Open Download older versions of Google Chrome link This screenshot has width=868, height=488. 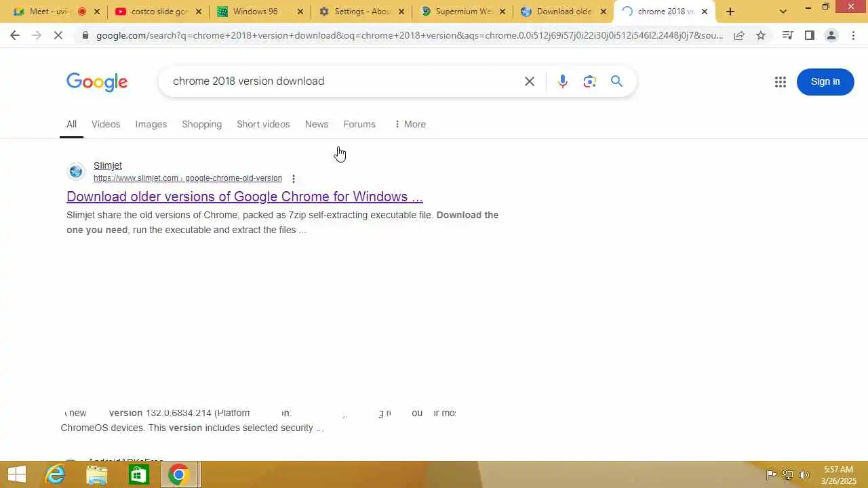245,197
